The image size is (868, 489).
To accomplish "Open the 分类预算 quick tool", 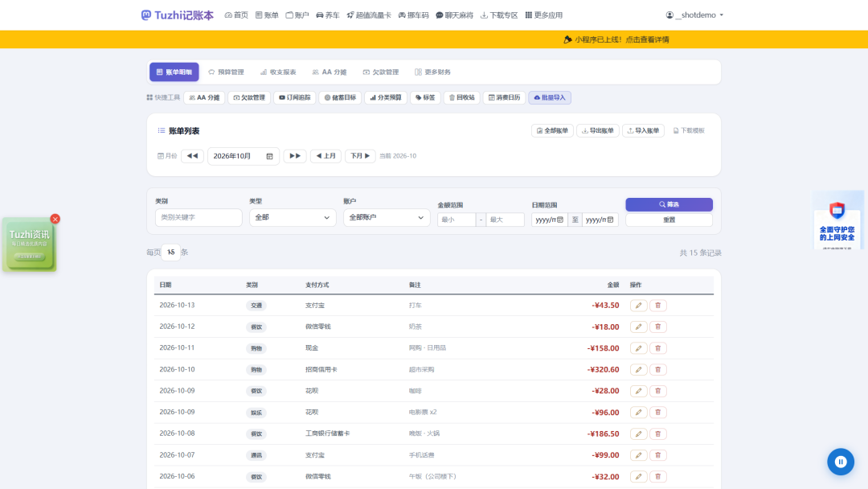I will pyautogui.click(x=386, y=97).
